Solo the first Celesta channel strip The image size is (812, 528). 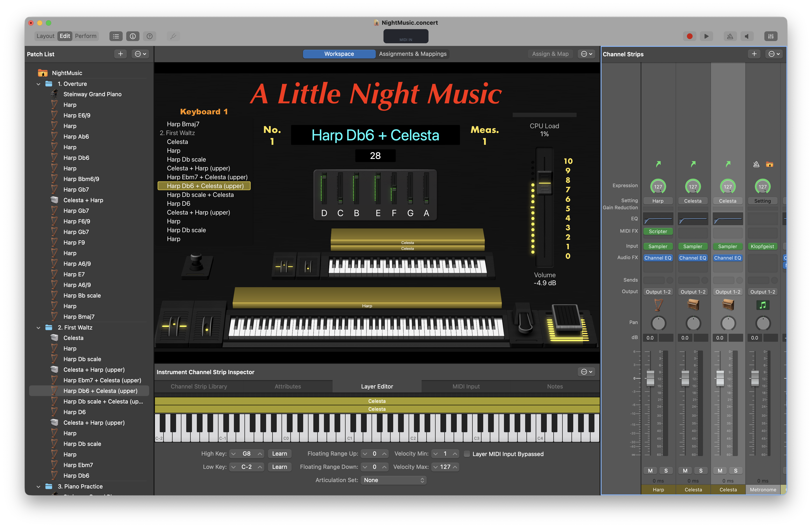701,471
